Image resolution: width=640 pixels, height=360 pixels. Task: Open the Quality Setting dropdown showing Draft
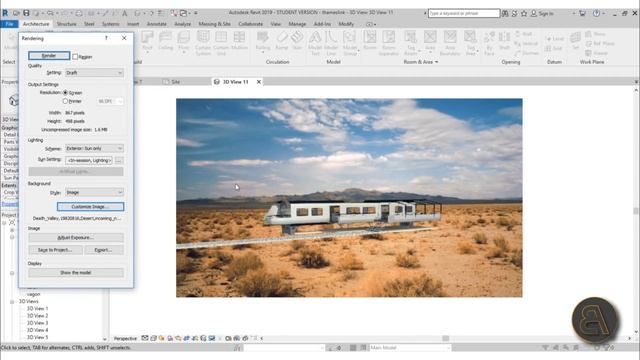(94, 73)
